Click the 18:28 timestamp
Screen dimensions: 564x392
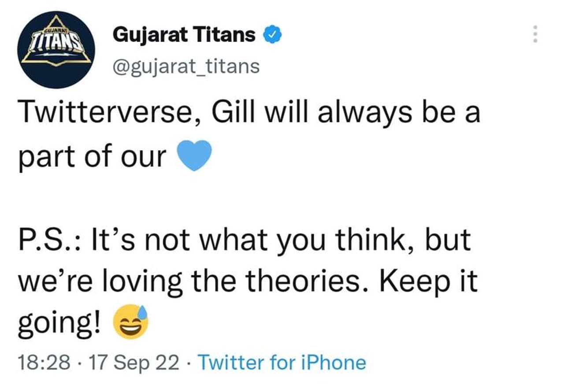44,363
